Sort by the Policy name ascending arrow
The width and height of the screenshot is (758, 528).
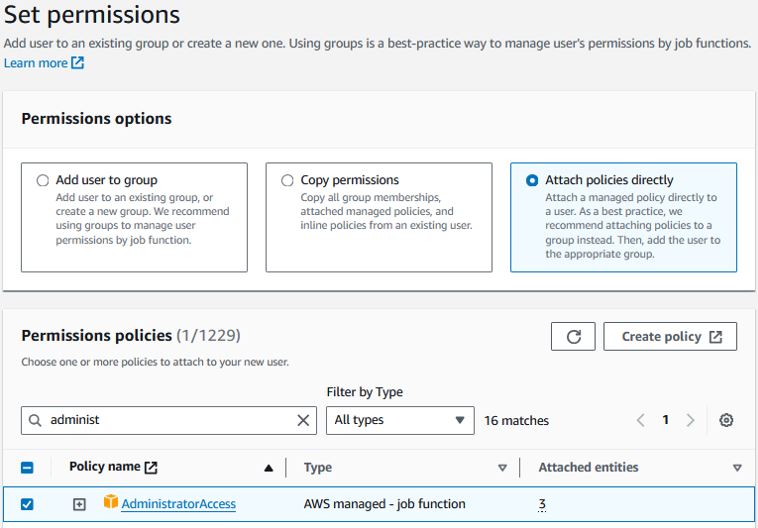click(x=269, y=468)
